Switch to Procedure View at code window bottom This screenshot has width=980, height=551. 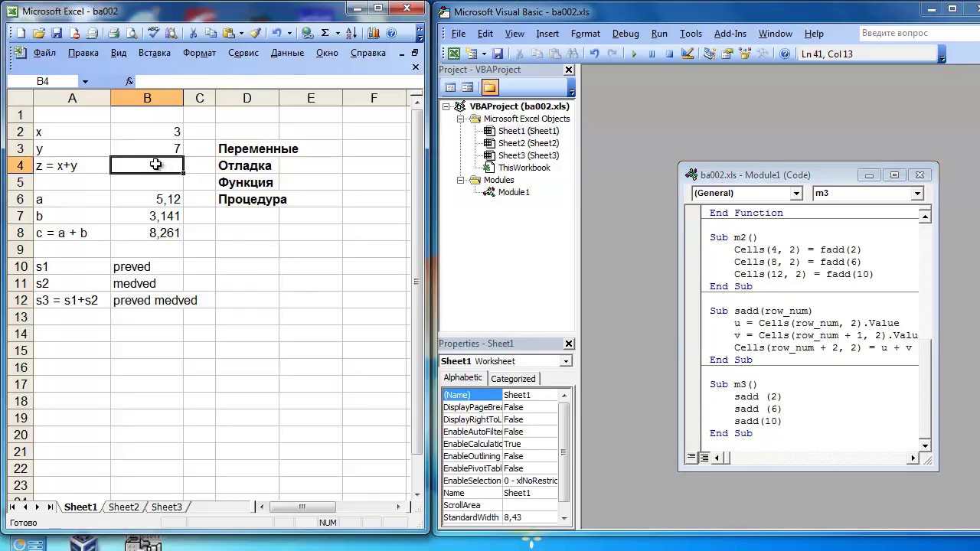click(x=691, y=458)
